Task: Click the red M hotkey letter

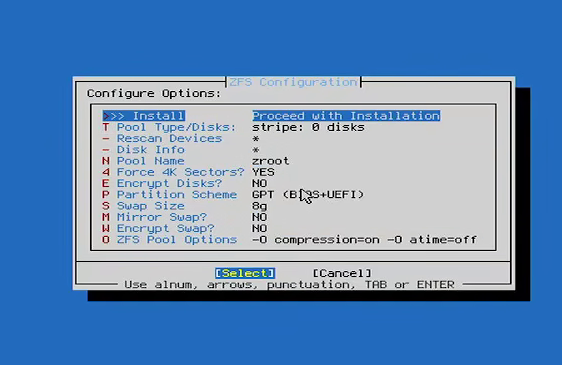Action: click(x=106, y=217)
